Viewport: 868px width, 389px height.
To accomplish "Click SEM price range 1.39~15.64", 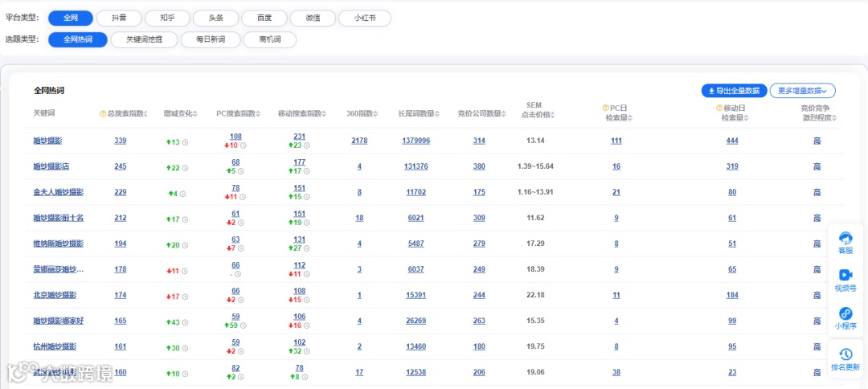I will pyautogui.click(x=535, y=166).
